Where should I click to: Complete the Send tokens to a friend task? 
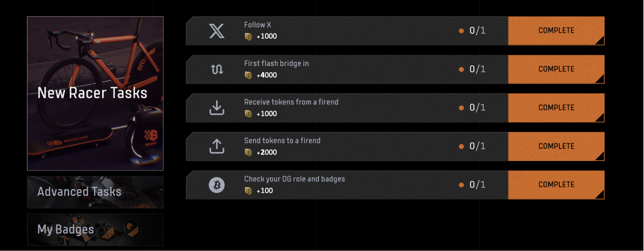(x=556, y=146)
